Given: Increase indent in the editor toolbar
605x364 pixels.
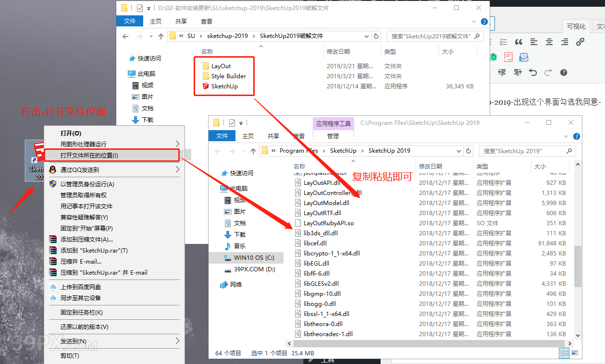Looking at the screenshot, I should pos(518,73).
